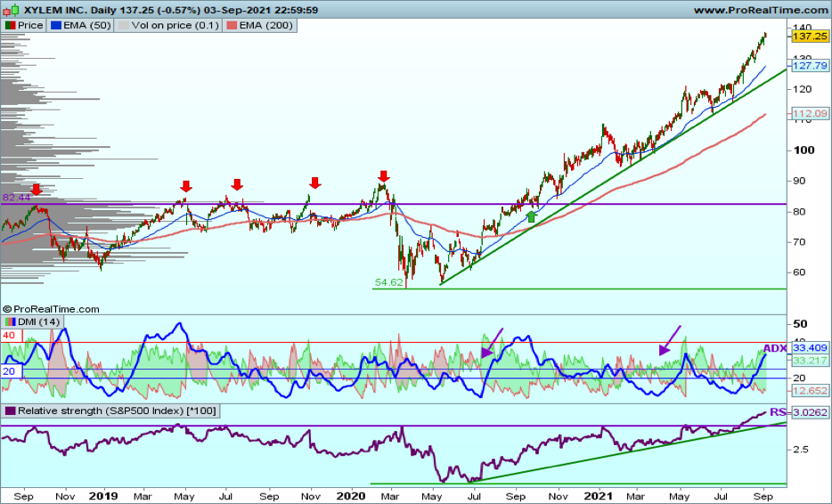Click the green 54.62 support level label

click(x=389, y=282)
